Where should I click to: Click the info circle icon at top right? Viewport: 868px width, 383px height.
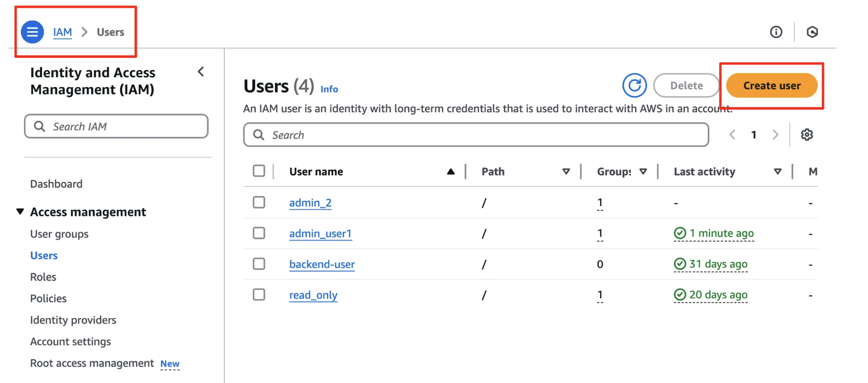click(776, 32)
